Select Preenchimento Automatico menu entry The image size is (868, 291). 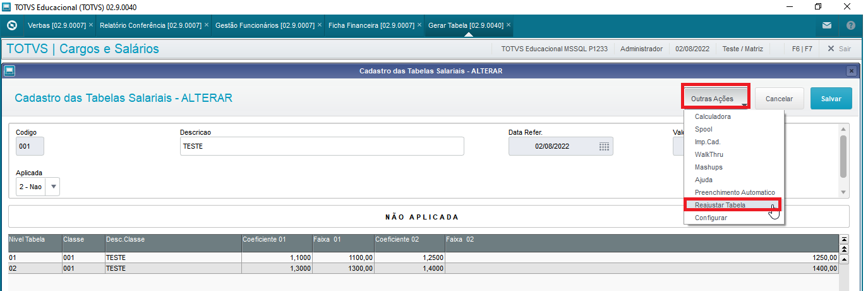coord(734,192)
